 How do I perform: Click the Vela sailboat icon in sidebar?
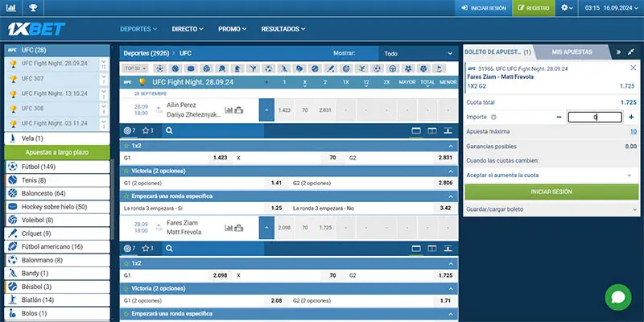13,138
